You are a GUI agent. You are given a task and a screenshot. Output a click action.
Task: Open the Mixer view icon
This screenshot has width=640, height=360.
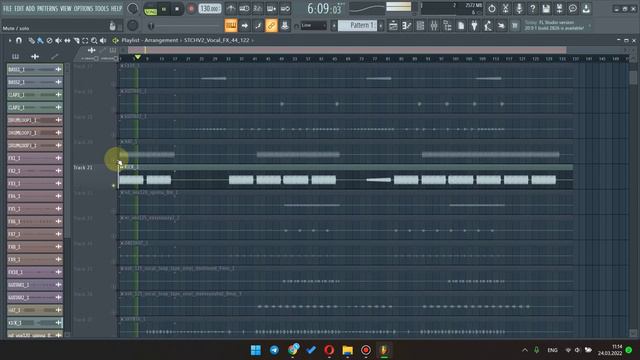(434, 26)
